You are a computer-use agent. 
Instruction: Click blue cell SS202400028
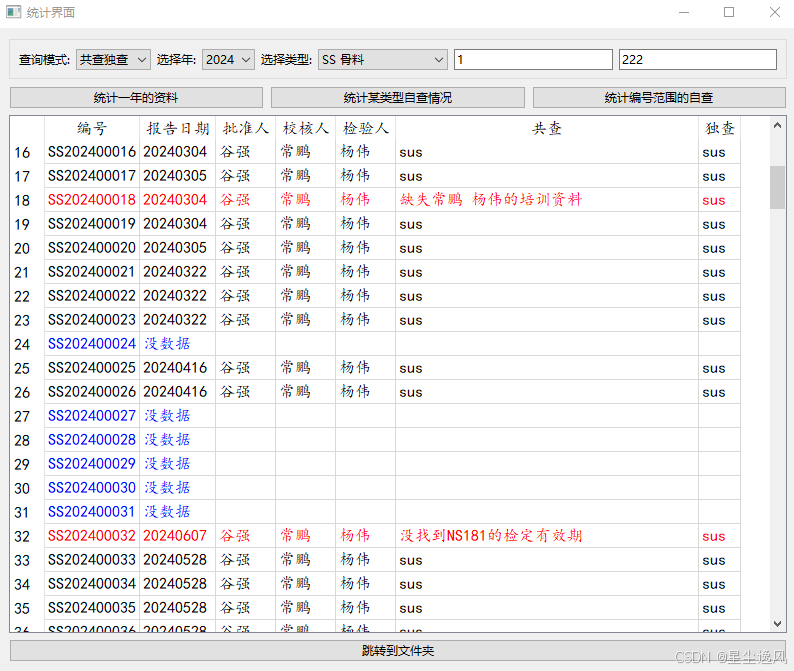tap(92, 440)
